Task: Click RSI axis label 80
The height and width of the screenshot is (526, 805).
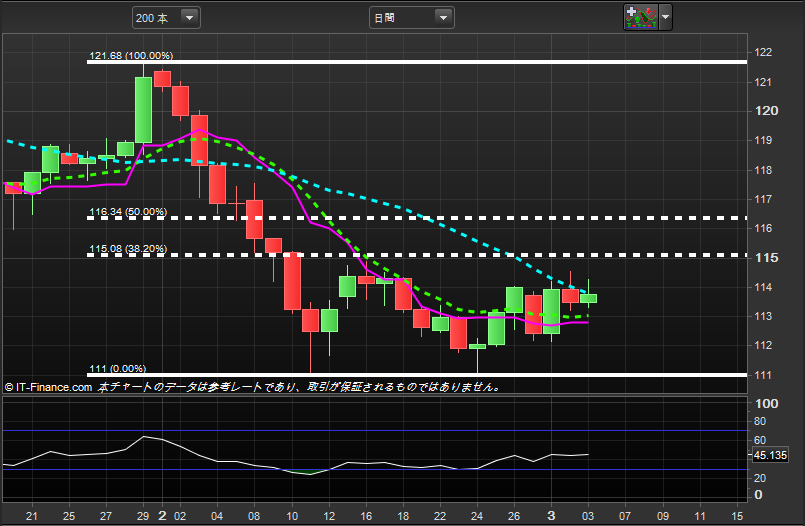Action: [x=760, y=421]
